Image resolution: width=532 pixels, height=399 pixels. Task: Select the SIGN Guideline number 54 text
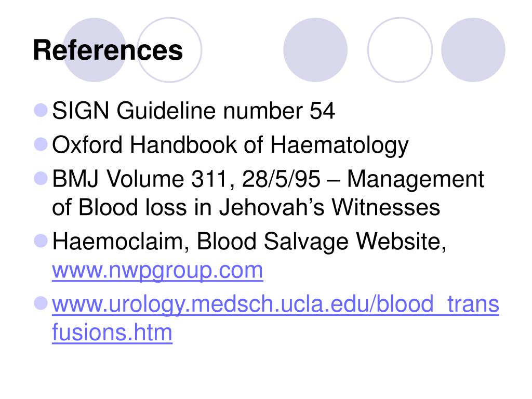click(193, 111)
